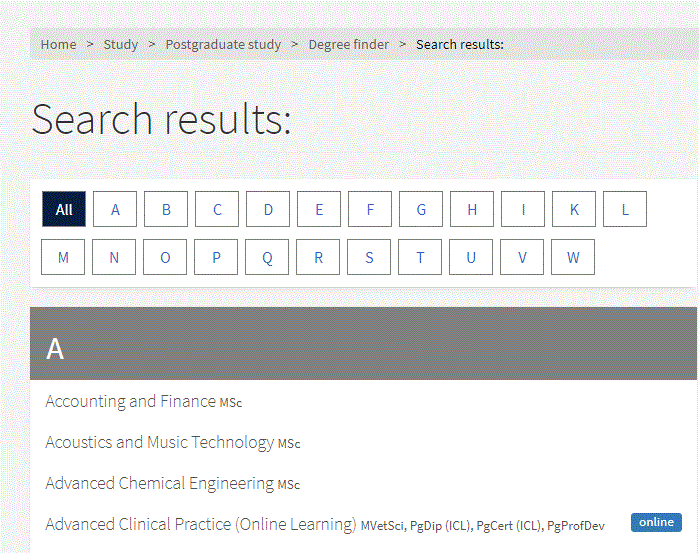Filter degrees by letter B
The height and width of the screenshot is (553, 699).
pyautogui.click(x=166, y=209)
